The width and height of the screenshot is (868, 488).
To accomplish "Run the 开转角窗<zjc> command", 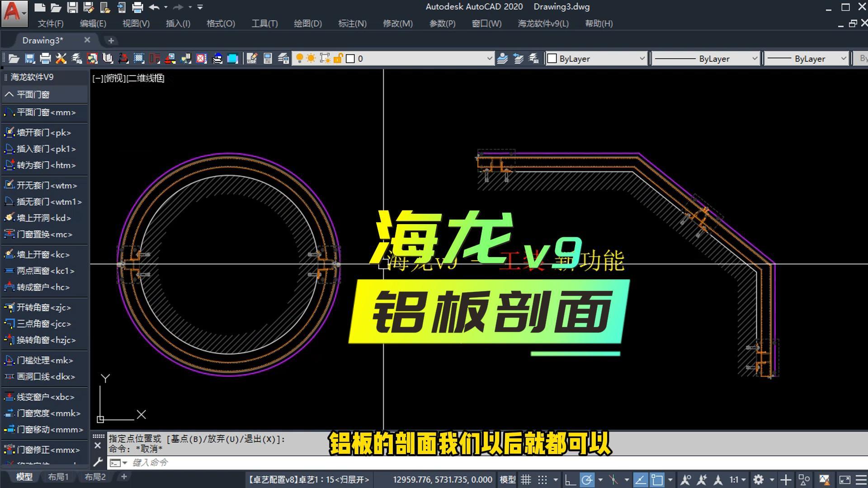I will (45, 307).
